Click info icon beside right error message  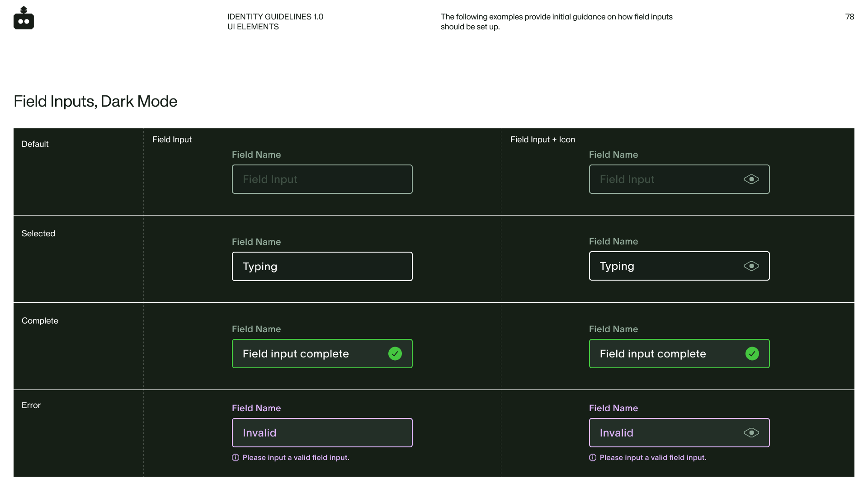coord(593,458)
